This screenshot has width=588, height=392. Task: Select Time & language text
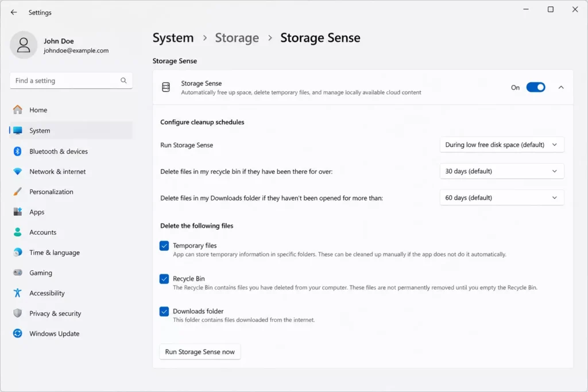coord(55,252)
